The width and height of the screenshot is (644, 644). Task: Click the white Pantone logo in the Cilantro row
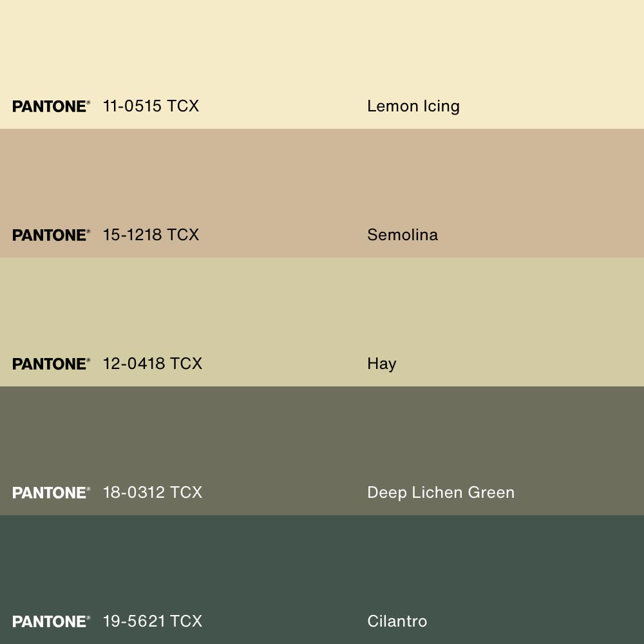pyautogui.click(x=51, y=621)
